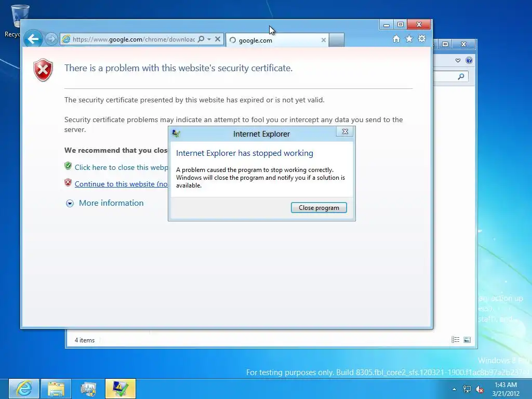532x399 pixels.
Task: Click the crash dialog title bar icon
Action: coord(176,134)
